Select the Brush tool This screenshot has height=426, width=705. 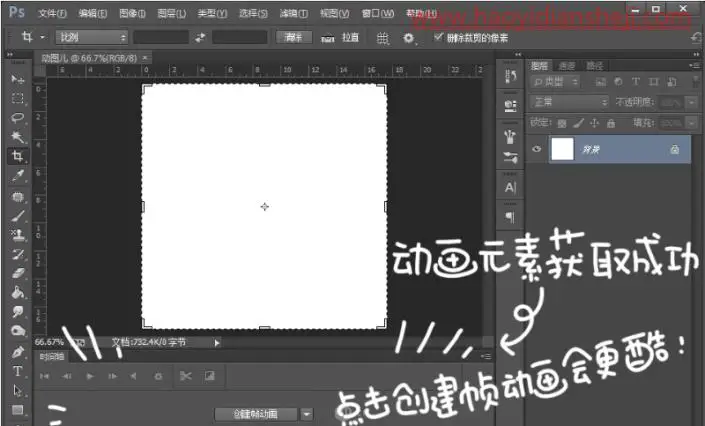18,215
